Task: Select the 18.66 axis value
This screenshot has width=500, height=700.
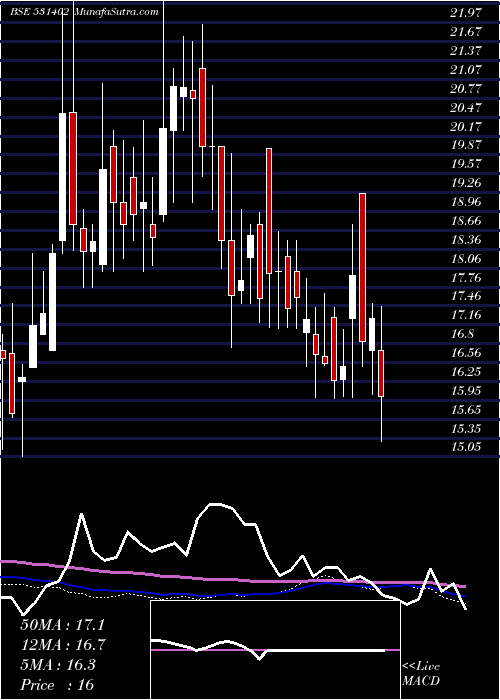Action: pos(466,221)
